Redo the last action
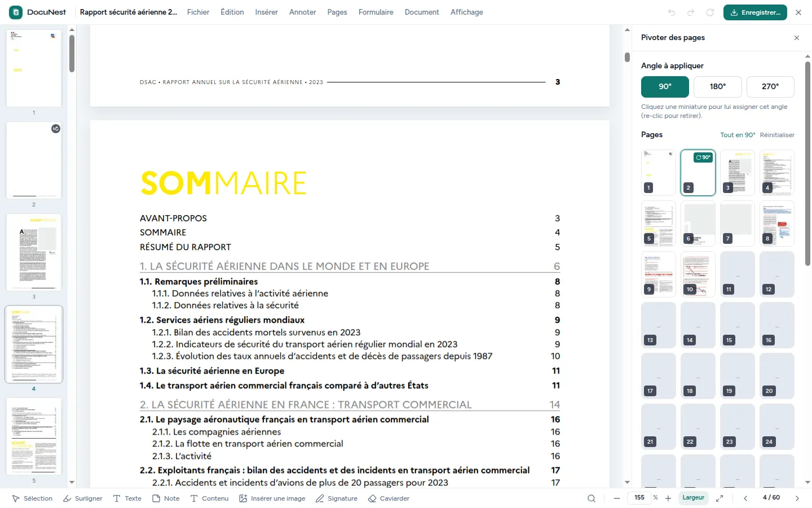The width and height of the screenshot is (812, 508). point(691,12)
